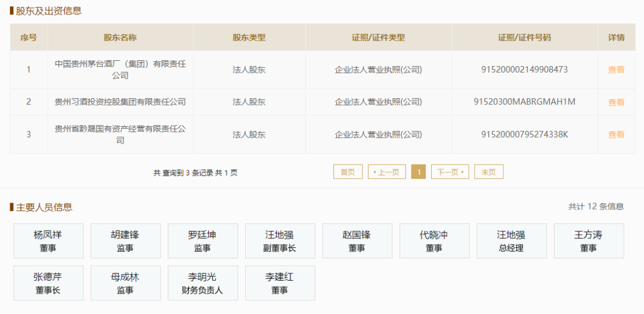Viewport: 644px width, 314px height.
Task: Click 序号 column header
Action: tap(29, 38)
